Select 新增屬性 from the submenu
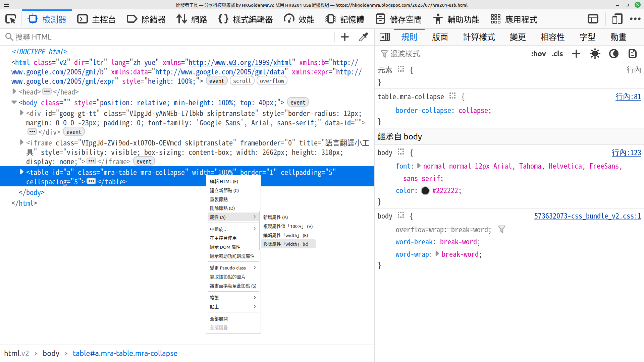The image size is (644, 362). coord(288,217)
